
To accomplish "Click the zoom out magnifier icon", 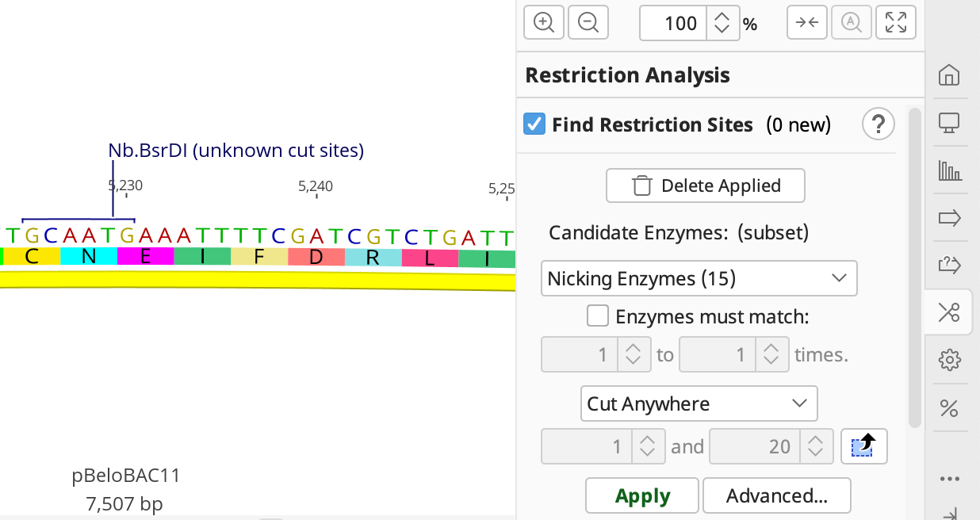I will click(588, 23).
